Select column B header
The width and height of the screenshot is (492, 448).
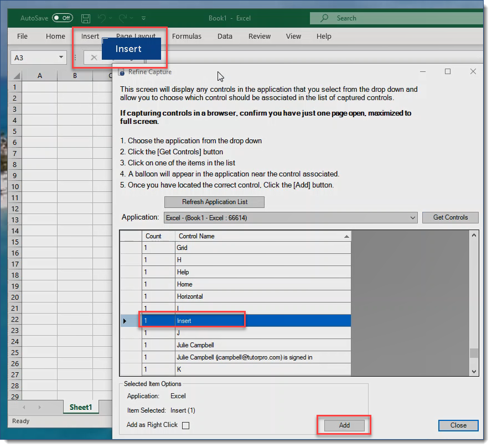click(x=75, y=76)
